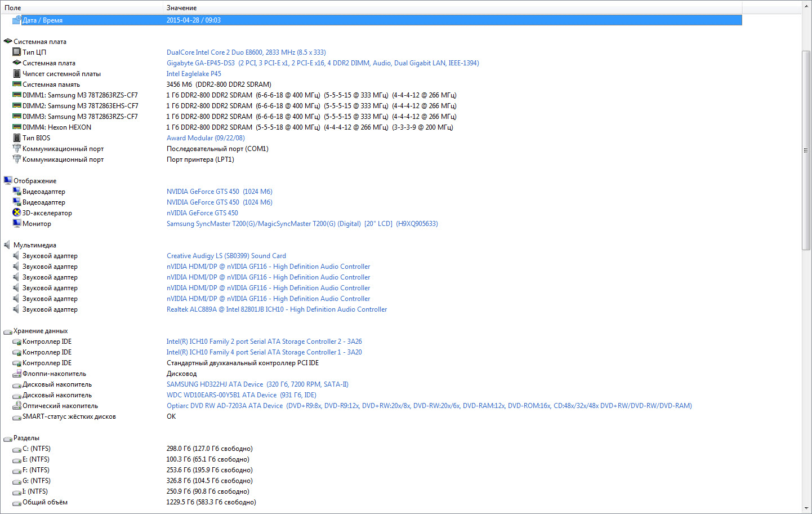The height and width of the screenshot is (514, 812).
Task: Click the first Видеоадаптер row icon
Action: pos(17,192)
